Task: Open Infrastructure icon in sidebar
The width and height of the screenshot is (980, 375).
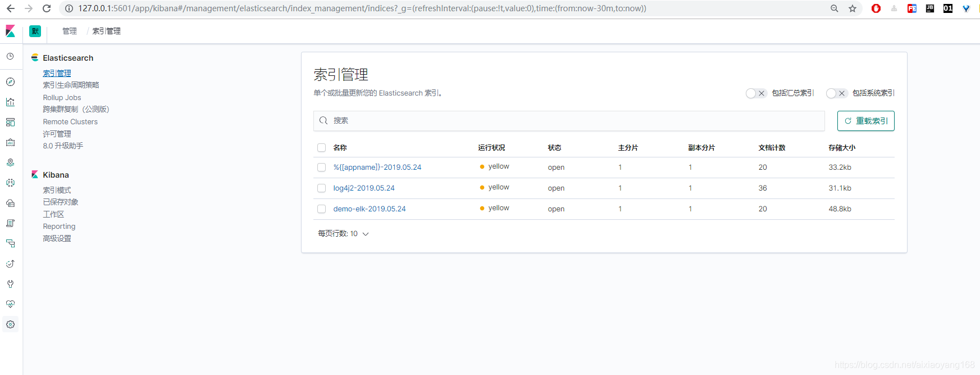Action: click(x=10, y=204)
